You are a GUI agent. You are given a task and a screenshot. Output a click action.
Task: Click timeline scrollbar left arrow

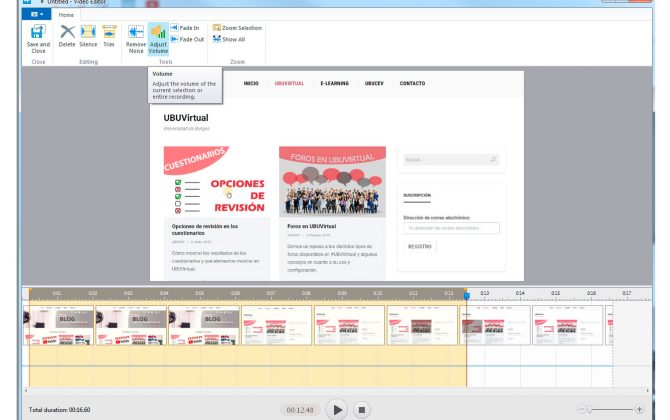pos(26,391)
